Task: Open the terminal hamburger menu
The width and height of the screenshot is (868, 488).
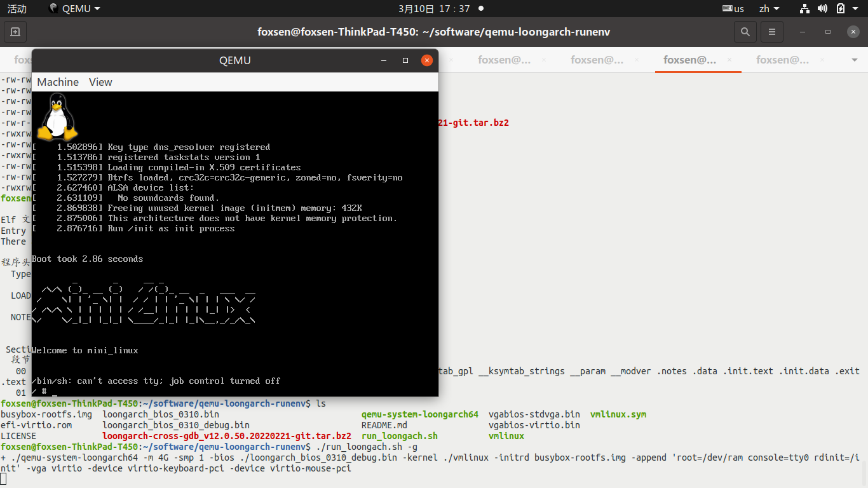Action: pos(772,32)
